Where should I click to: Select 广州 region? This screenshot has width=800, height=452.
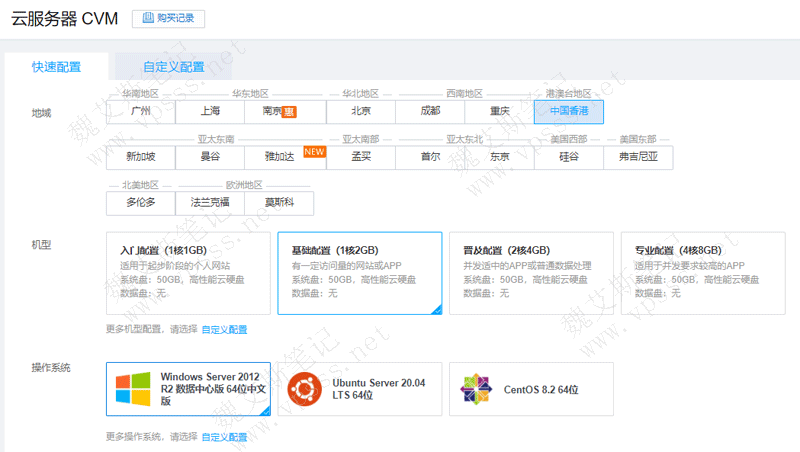coord(141,111)
